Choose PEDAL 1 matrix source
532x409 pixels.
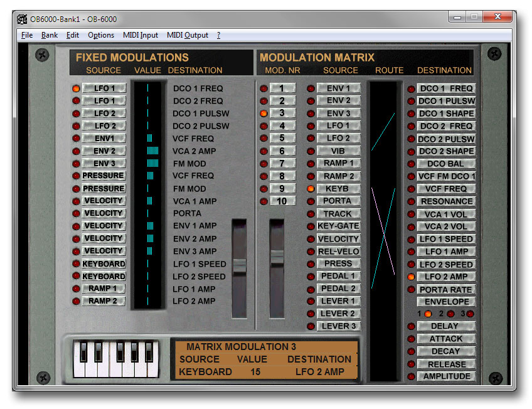338,276
